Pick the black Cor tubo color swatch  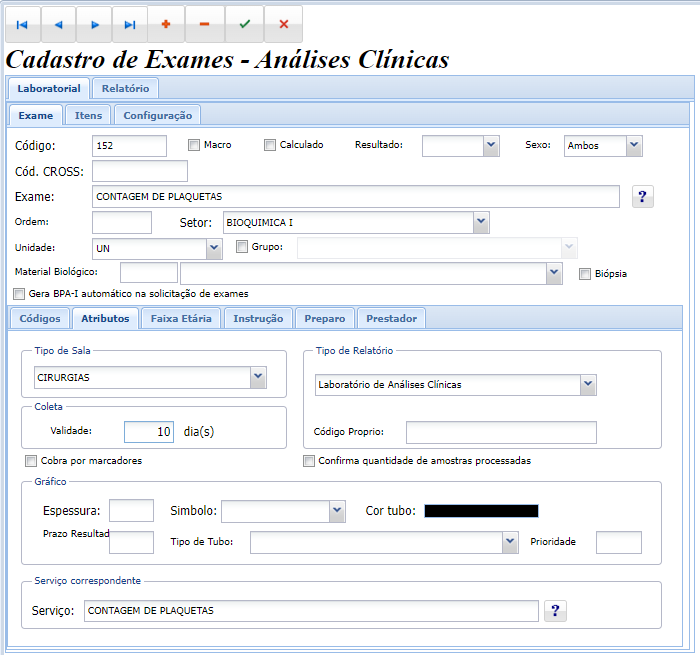pos(481,511)
